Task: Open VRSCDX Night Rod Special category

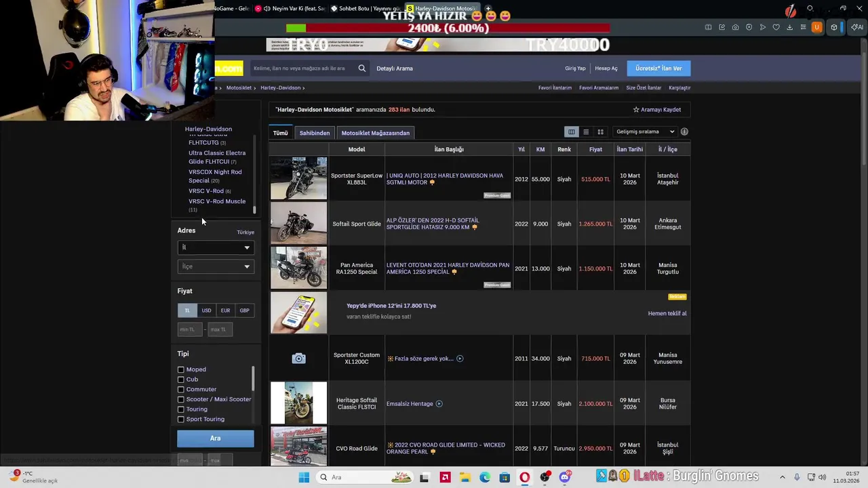Action: coord(215,176)
